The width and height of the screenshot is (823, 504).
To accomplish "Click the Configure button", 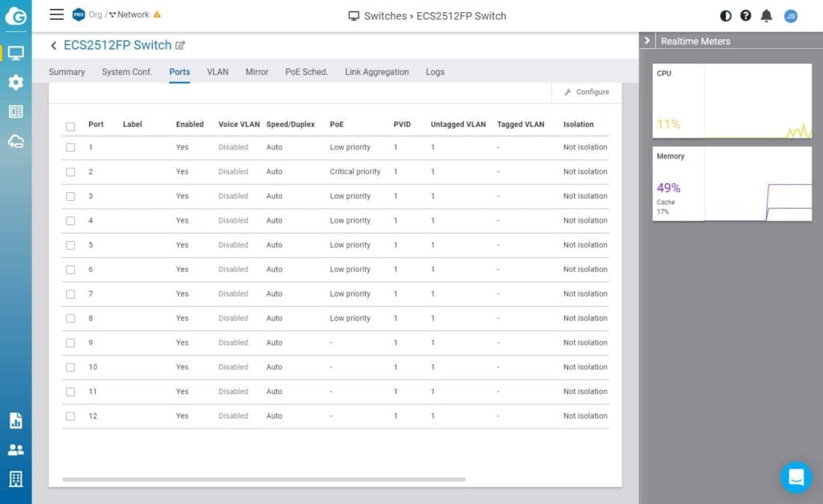I will click(x=587, y=92).
